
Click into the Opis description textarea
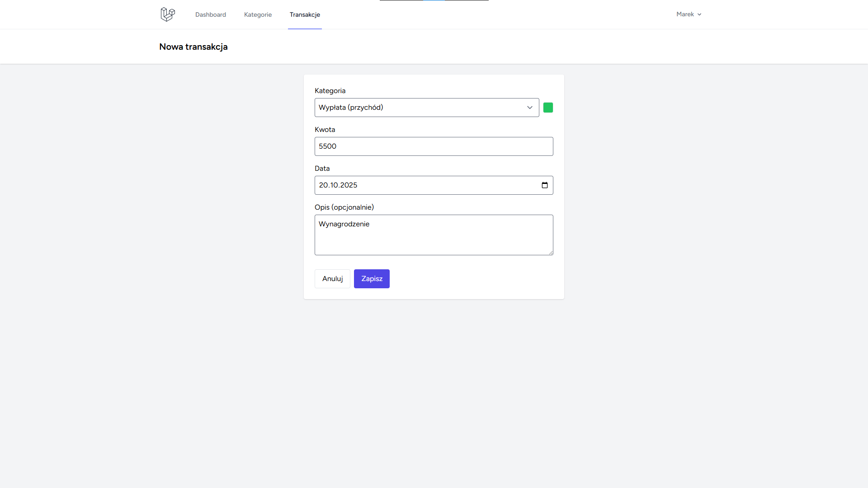coord(434,235)
